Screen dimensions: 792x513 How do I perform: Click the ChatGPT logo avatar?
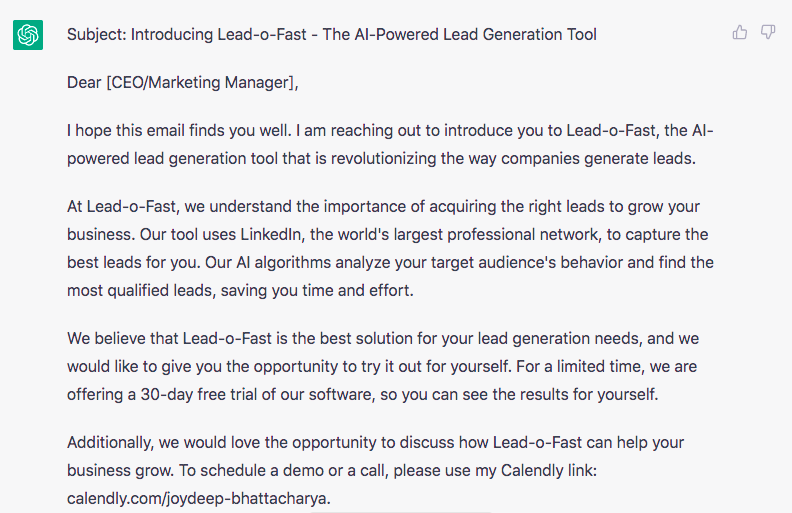[x=28, y=35]
